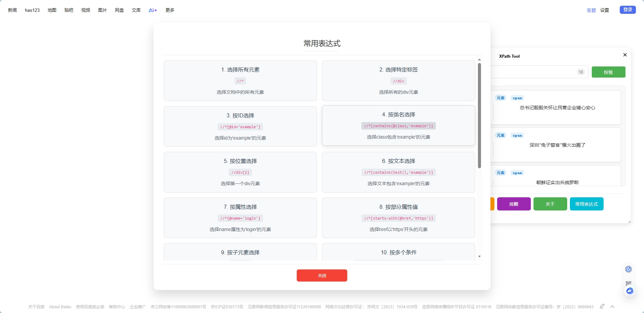This screenshot has height=313, width=644.
Task: Click the span tag on 总书记 result
Action: pyautogui.click(x=517, y=98)
